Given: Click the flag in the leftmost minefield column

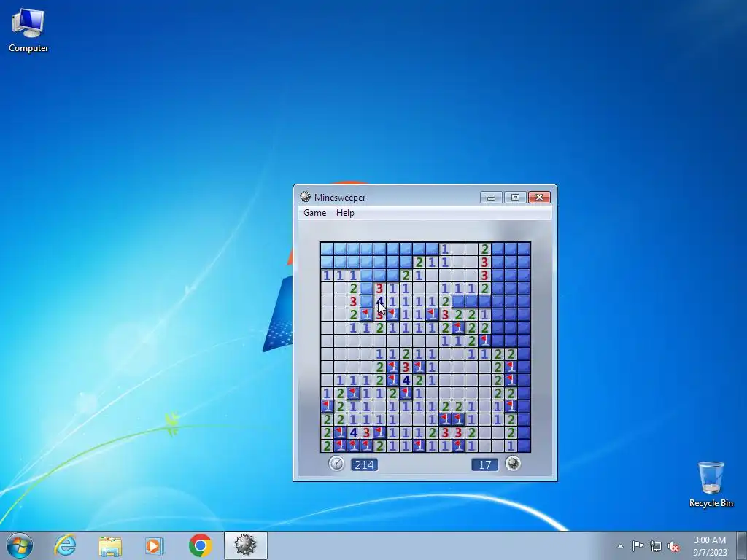Looking at the screenshot, I should tap(327, 406).
